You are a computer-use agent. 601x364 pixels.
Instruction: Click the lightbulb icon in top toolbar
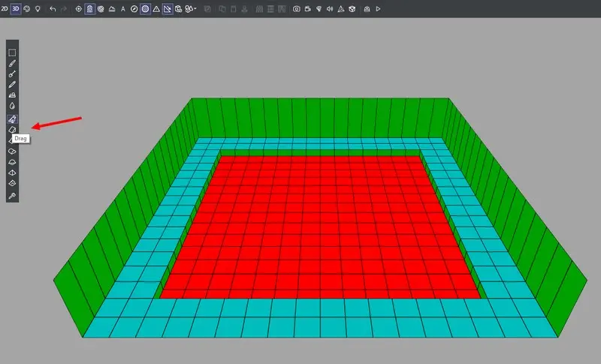[38, 9]
